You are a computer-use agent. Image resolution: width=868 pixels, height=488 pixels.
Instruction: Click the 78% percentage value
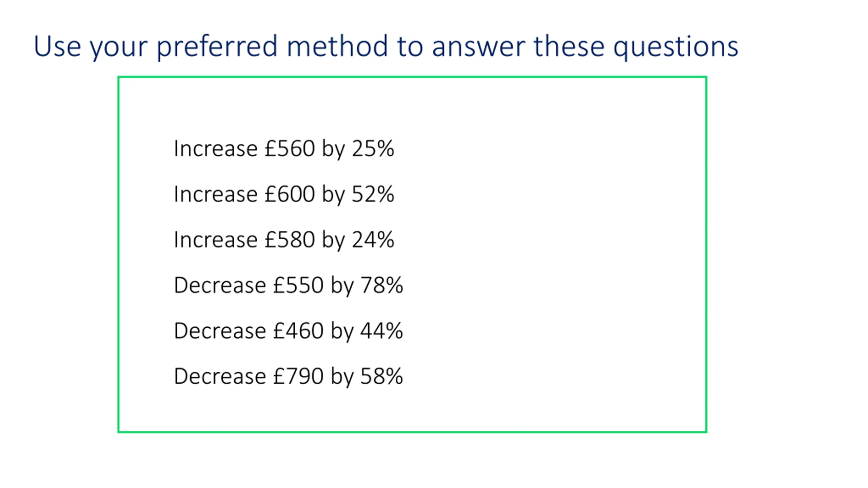coord(382,285)
